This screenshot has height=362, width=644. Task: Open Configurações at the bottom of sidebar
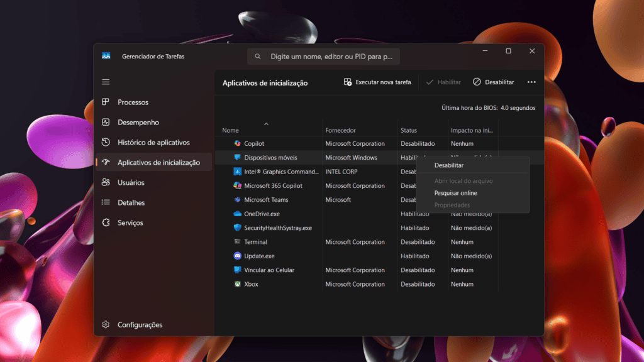coord(139,325)
